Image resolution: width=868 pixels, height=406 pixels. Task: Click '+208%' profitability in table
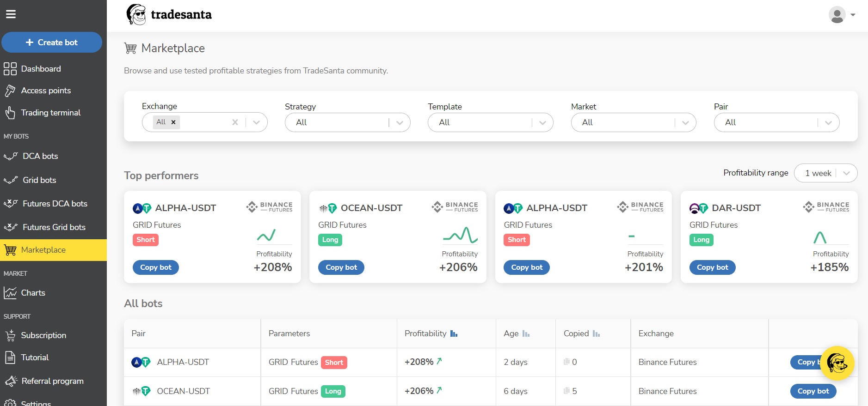pos(419,362)
